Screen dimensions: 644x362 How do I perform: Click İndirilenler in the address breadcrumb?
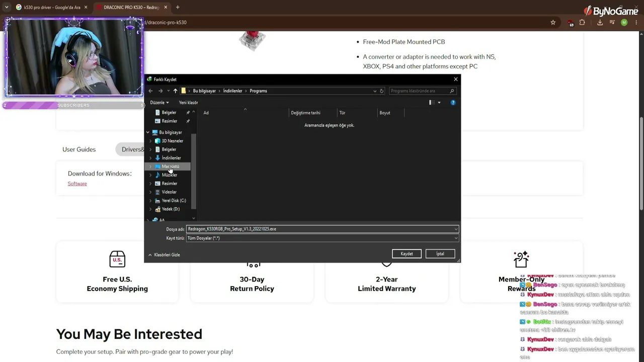[x=233, y=91]
